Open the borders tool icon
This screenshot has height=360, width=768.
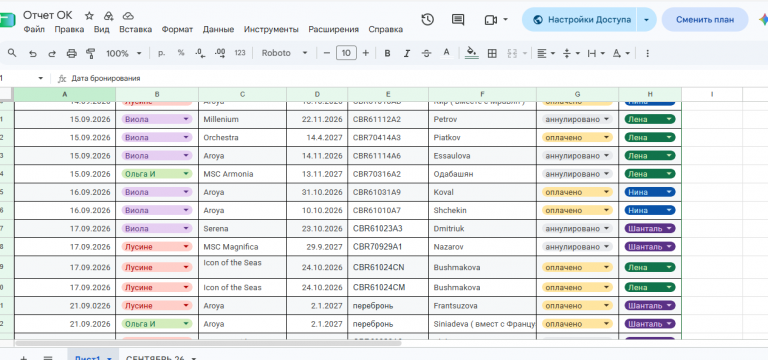pyautogui.click(x=492, y=53)
